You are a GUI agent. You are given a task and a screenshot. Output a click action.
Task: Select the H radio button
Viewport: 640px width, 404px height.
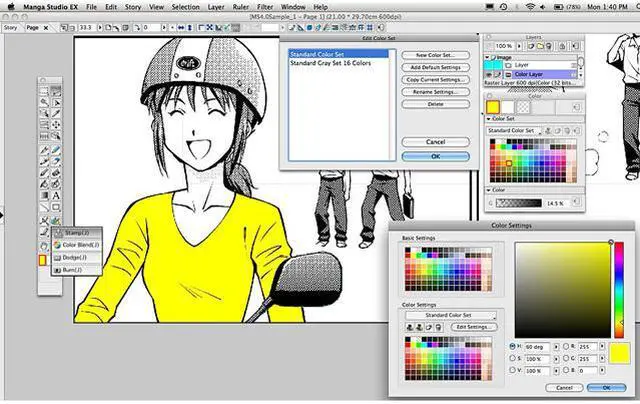512,346
